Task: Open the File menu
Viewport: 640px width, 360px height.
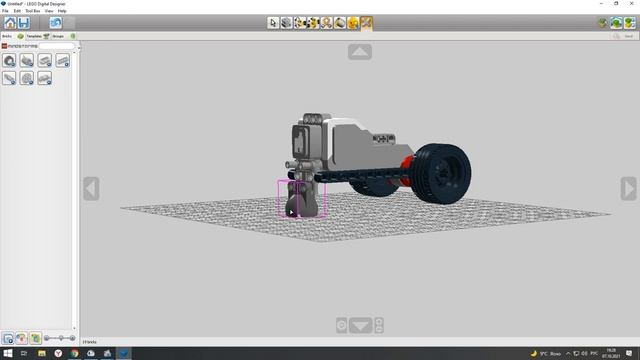Action: [x=5, y=11]
